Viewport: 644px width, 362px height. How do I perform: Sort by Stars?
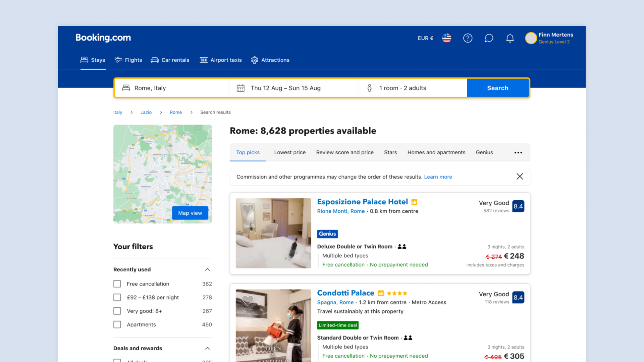pos(390,152)
